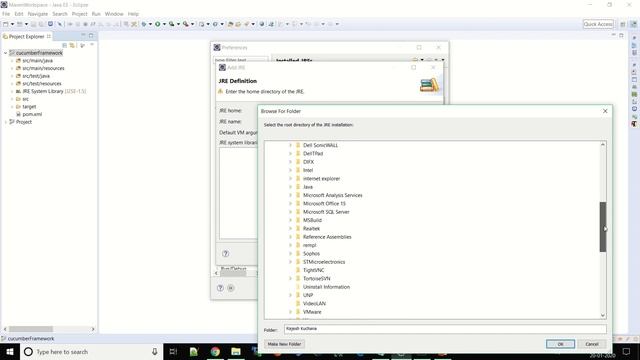Expand the Java folder
Screen dimensions: 640x360
pyautogui.click(x=291, y=187)
